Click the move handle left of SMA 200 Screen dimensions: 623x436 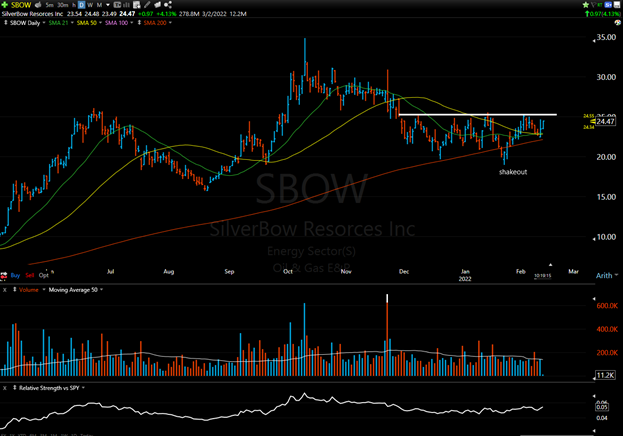coord(139,23)
